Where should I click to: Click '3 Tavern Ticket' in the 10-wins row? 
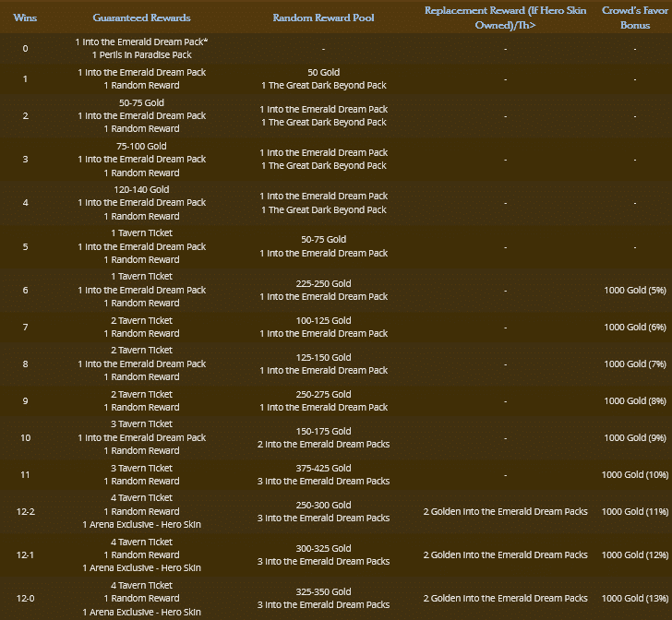[x=141, y=423]
